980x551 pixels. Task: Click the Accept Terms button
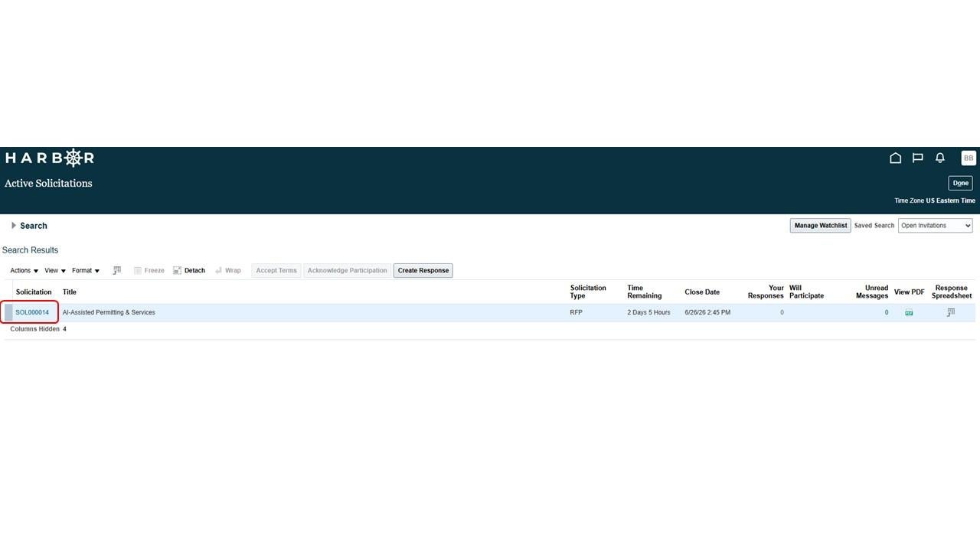[276, 270]
